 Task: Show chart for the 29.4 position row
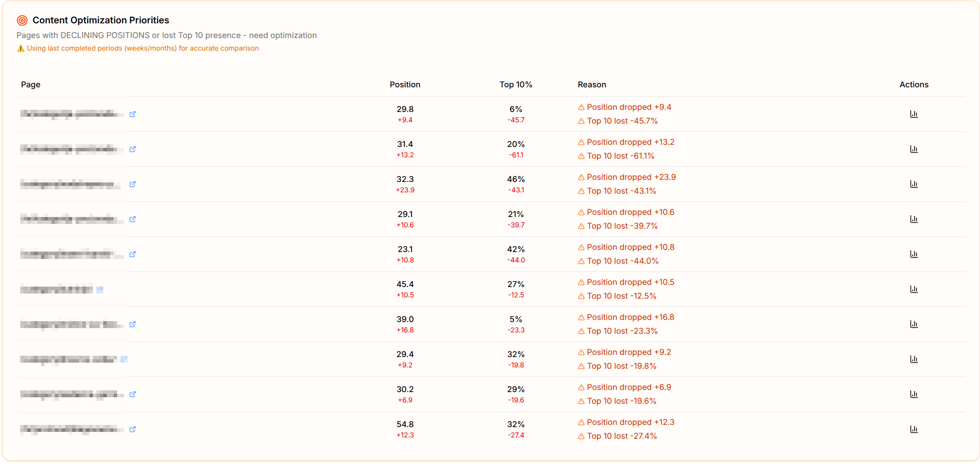913,359
